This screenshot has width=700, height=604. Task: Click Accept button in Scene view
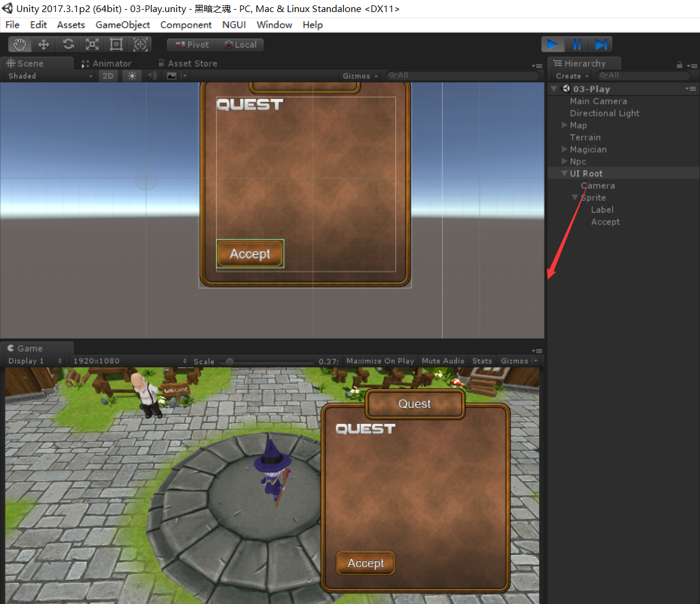[250, 254]
